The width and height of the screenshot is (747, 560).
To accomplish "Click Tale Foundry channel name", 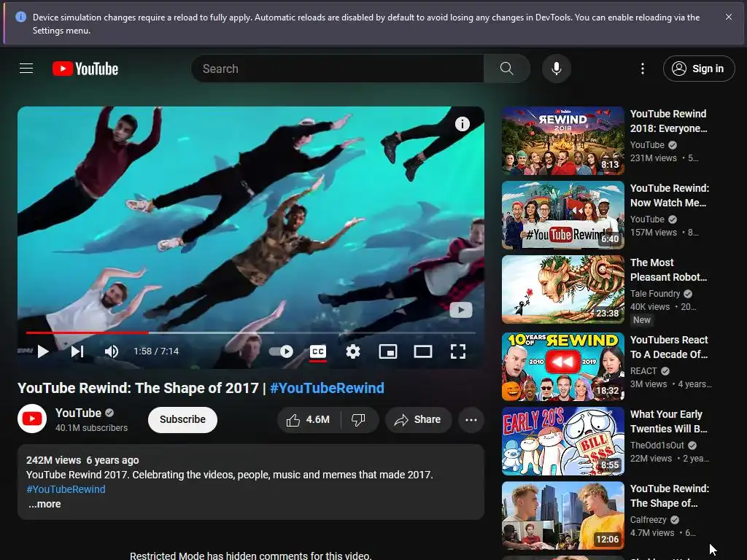I will pyautogui.click(x=655, y=294).
